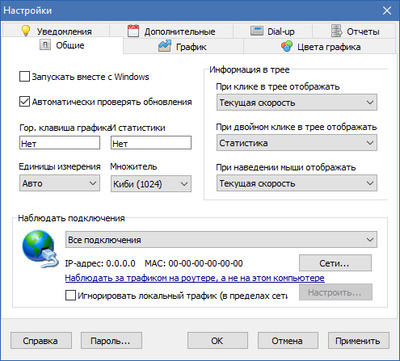The width and height of the screenshot is (400, 361).
Task: Open the Единицы измерения dropdown
Action: point(60,183)
